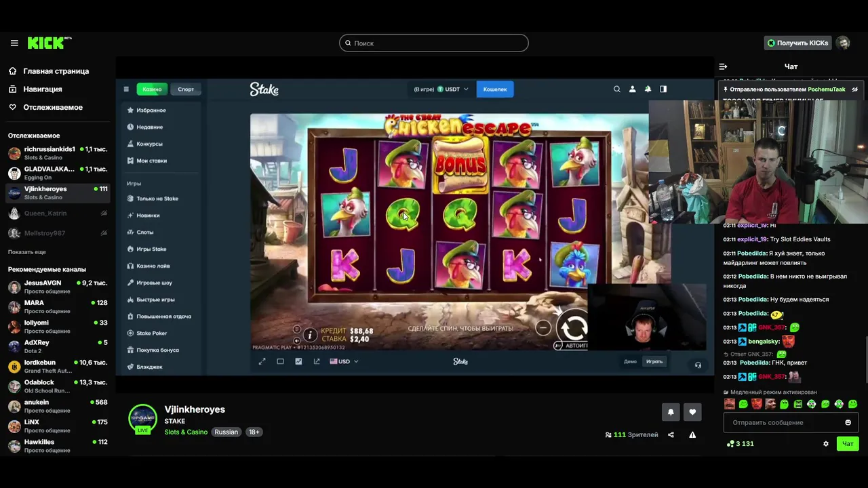Toggle Stake side panel icon
Viewport: 868px width, 488px height.
click(x=663, y=89)
